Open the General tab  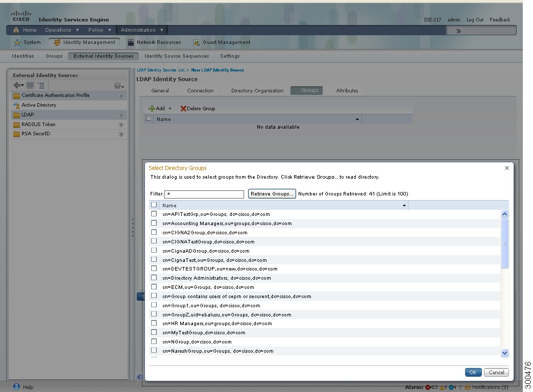(x=160, y=91)
